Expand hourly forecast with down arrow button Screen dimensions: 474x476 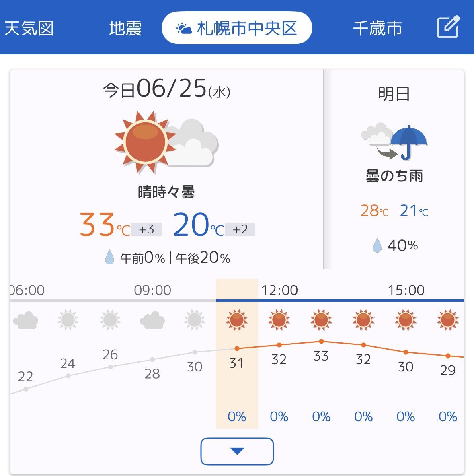coord(237,451)
